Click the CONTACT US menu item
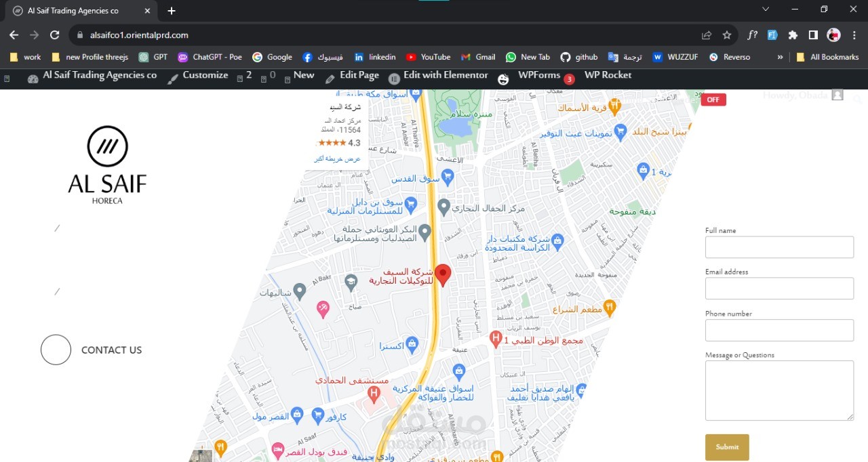Screen dimensions: 868x462 tap(111, 350)
